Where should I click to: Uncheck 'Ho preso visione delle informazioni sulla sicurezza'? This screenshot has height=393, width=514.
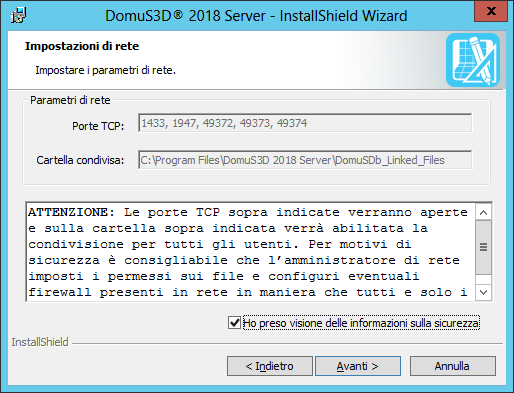234,323
